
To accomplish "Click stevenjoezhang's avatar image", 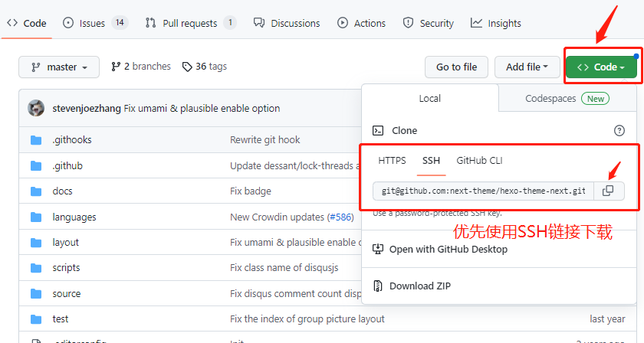I will click(36, 108).
